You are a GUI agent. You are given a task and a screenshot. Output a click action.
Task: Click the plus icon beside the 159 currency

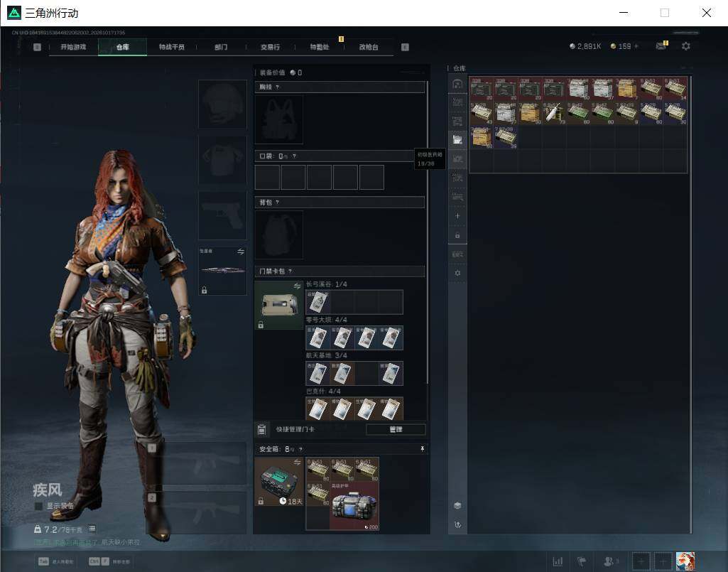point(636,46)
